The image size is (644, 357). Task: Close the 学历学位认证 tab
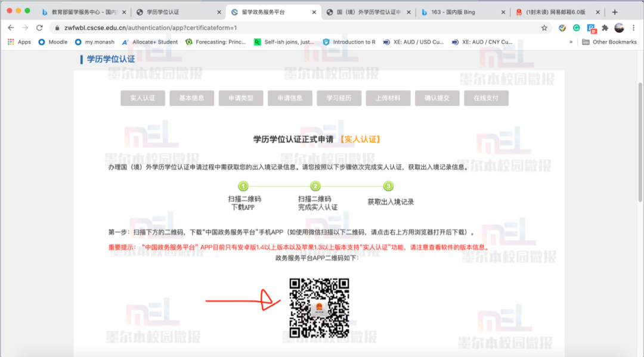coord(219,13)
